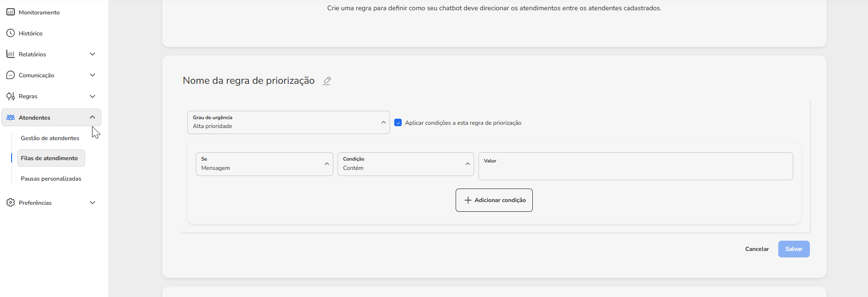Uncheck Aplicar condições a esta regra checkbox

click(398, 122)
